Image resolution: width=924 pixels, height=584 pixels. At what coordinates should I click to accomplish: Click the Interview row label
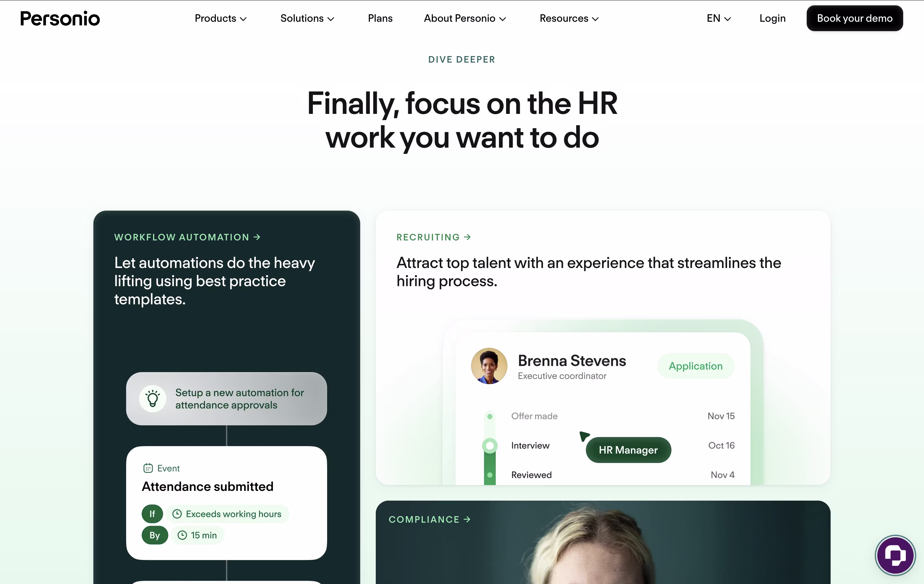coord(530,445)
